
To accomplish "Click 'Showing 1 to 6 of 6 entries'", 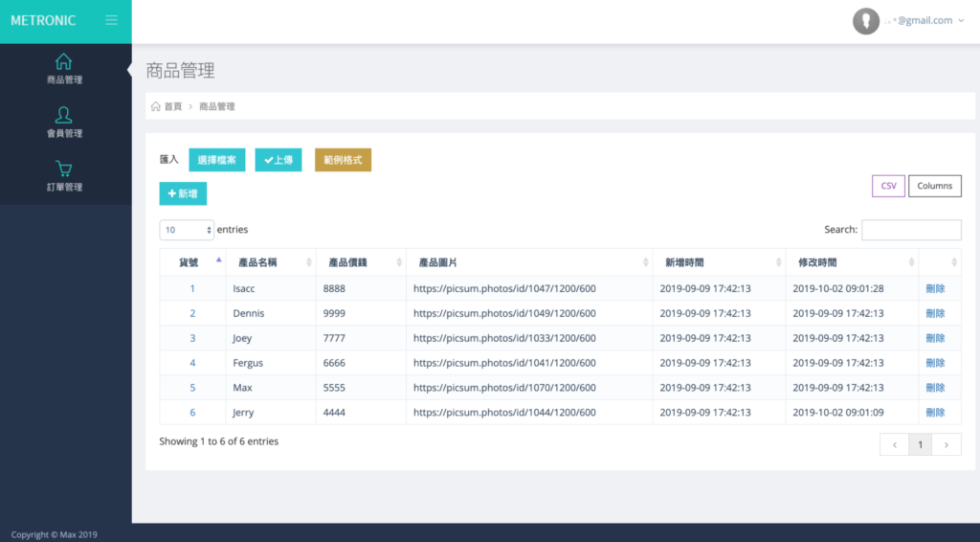I will [219, 441].
